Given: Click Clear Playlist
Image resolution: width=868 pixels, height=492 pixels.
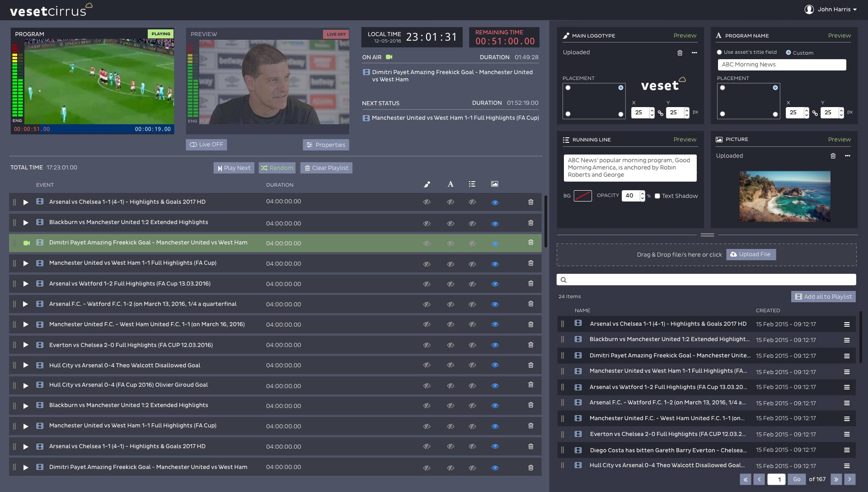Looking at the screenshot, I should pyautogui.click(x=326, y=168).
